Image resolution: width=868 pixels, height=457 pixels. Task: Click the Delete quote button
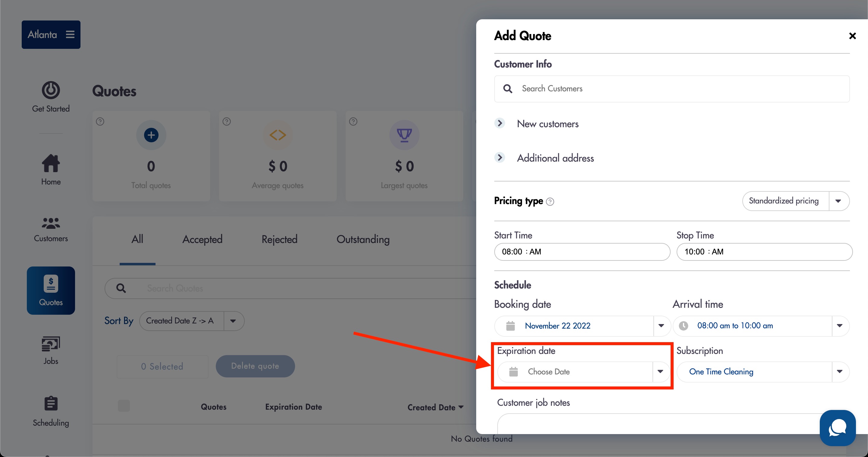[255, 366]
